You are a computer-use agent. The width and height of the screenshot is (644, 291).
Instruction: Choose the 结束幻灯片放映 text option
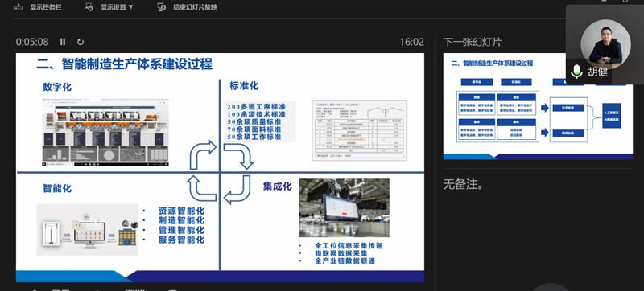[x=195, y=7]
